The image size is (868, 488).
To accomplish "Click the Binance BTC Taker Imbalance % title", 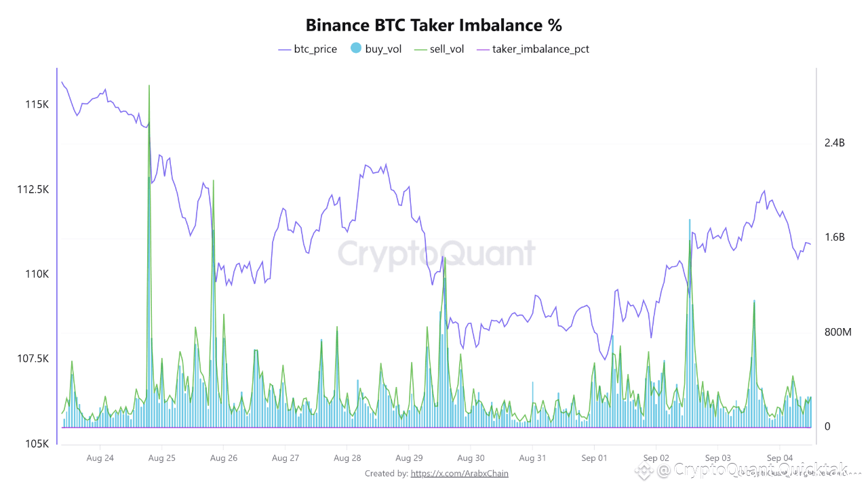I will pos(434,25).
